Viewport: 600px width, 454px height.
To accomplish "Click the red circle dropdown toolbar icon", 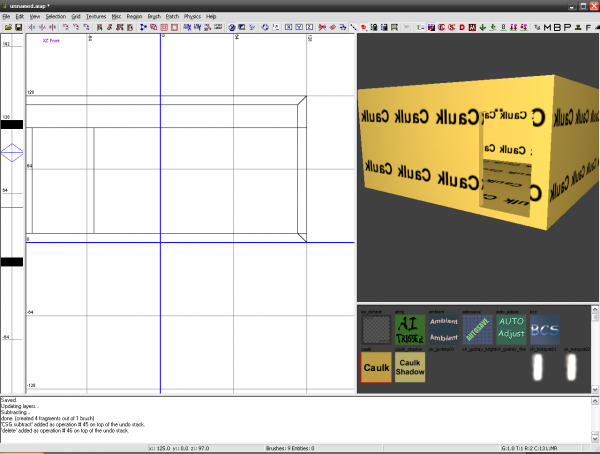I will point(364,27).
